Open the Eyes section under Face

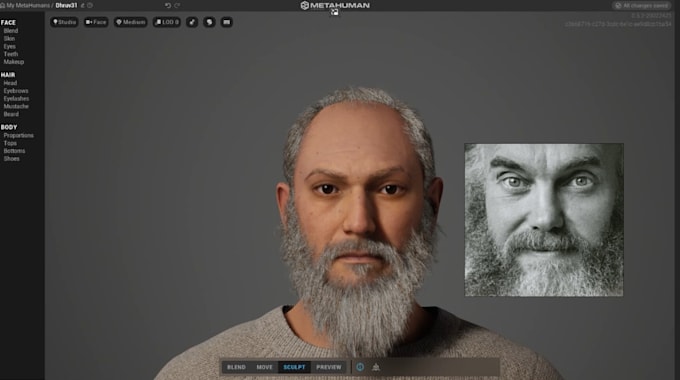[10, 46]
